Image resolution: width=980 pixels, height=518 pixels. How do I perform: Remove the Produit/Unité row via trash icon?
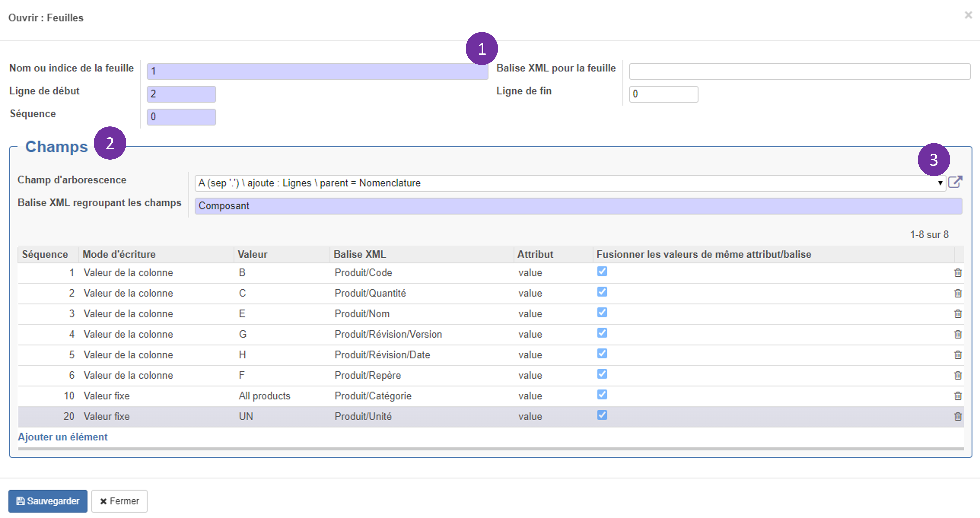click(x=958, y=416)
